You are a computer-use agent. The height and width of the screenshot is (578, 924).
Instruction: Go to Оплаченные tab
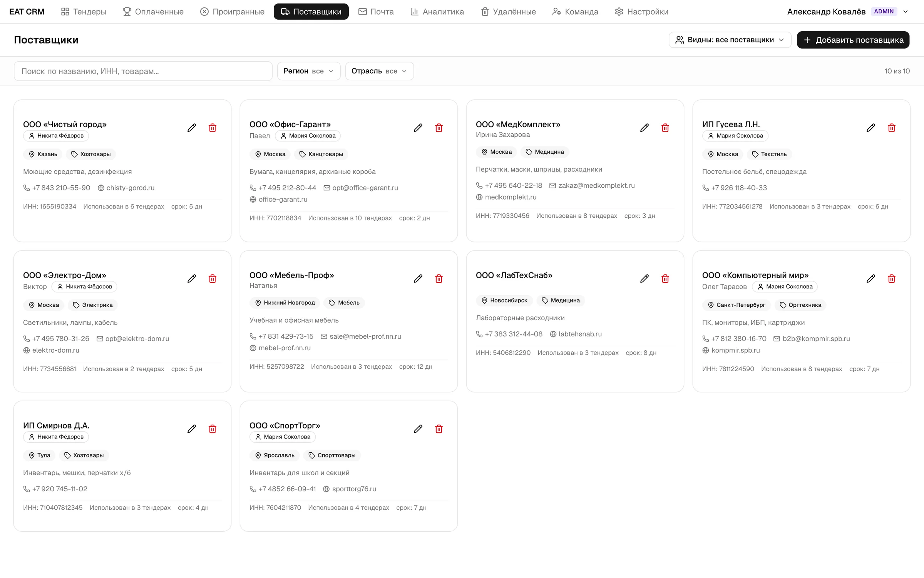153,12
